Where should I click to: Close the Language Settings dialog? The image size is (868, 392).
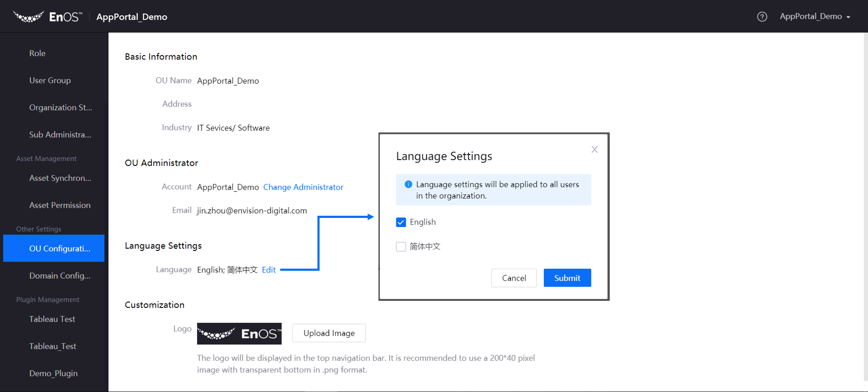(594, 150)
